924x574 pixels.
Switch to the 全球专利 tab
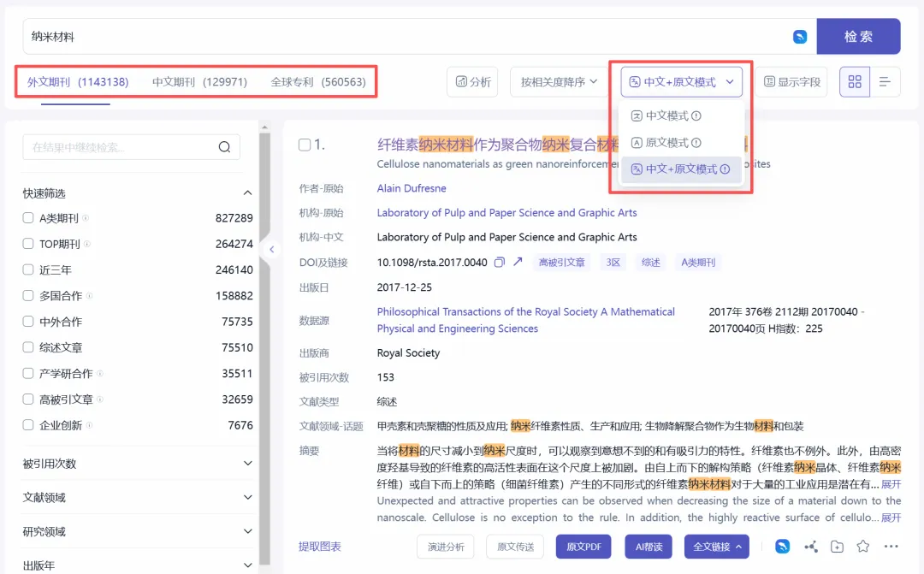[x=318, y=82]
